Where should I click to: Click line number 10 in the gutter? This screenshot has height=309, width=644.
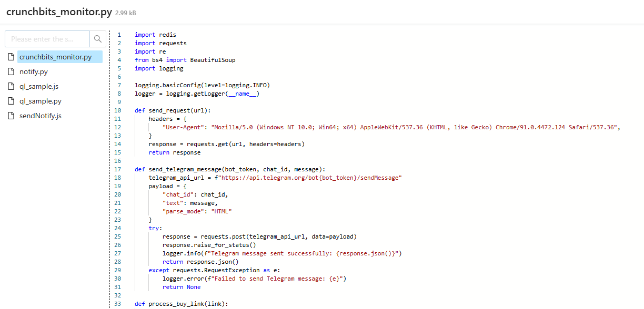point(117,110)
